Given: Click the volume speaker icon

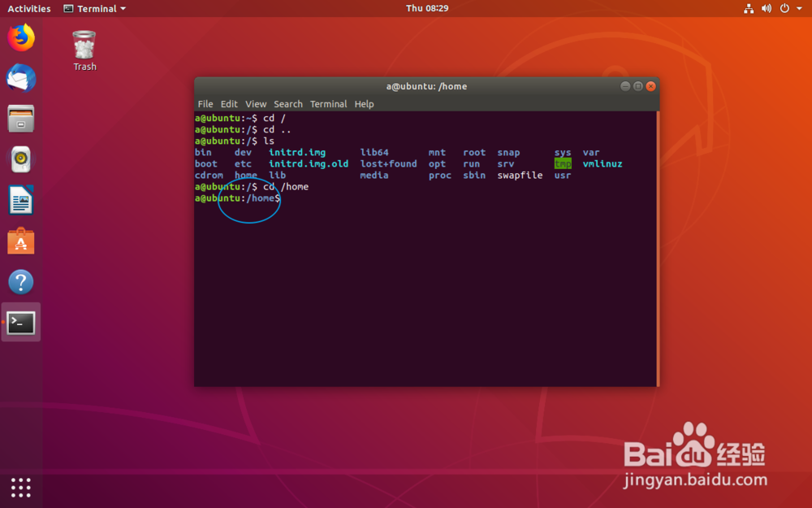Looking at the screenshot, I should click(767, 8).
